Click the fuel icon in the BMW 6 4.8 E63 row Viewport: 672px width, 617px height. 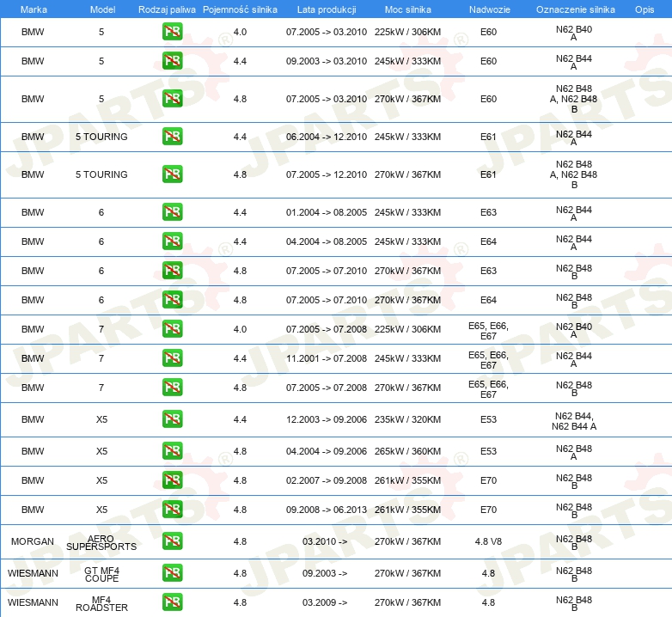pyautogui.click(x=172, y=271)
